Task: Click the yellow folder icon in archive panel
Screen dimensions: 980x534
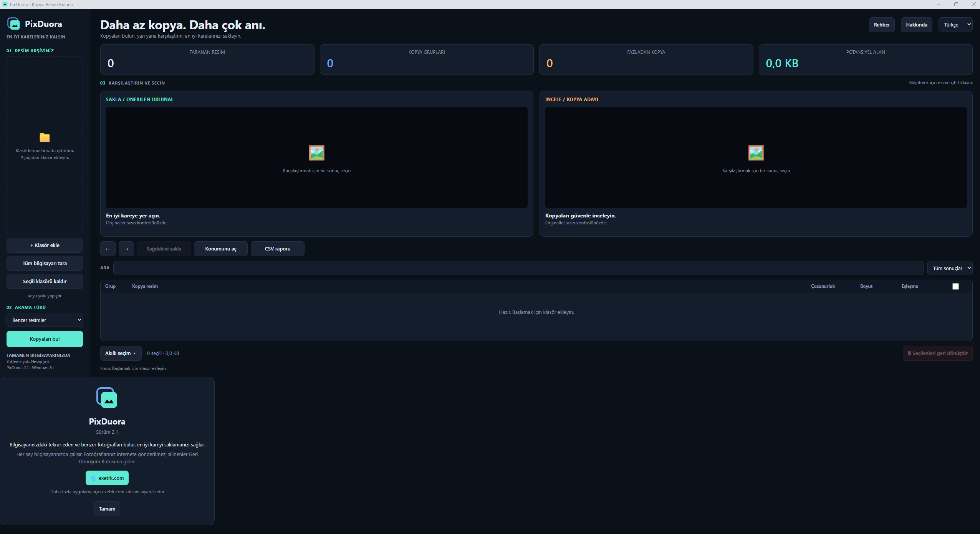Action: (x=45, y=137)
